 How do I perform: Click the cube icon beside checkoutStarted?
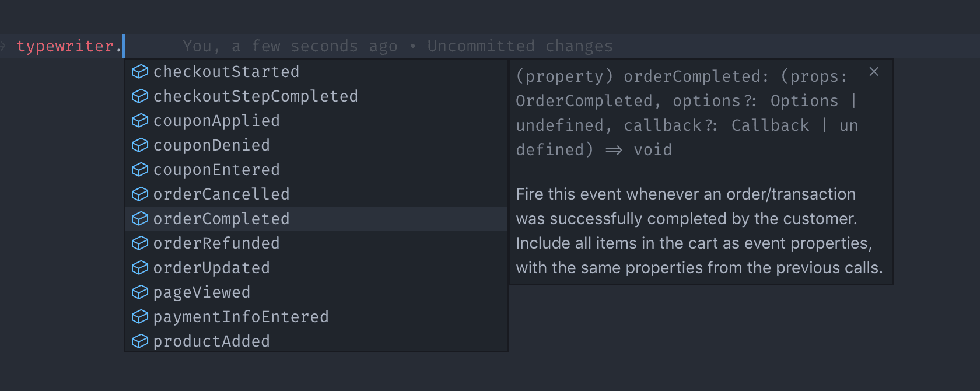click(x=140, y=71)
